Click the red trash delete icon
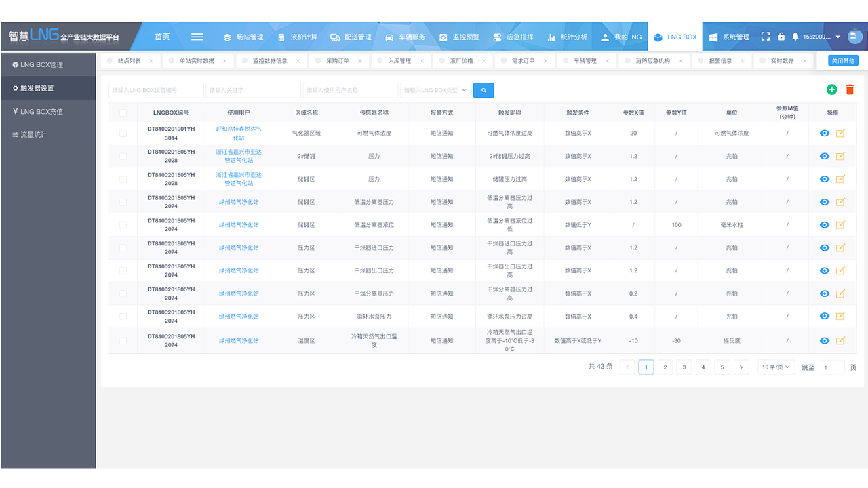The image size is (868, 488). (850, 89)
